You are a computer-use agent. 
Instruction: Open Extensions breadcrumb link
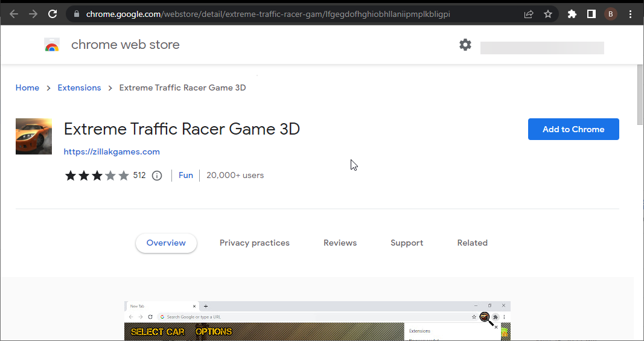(79, 88)
